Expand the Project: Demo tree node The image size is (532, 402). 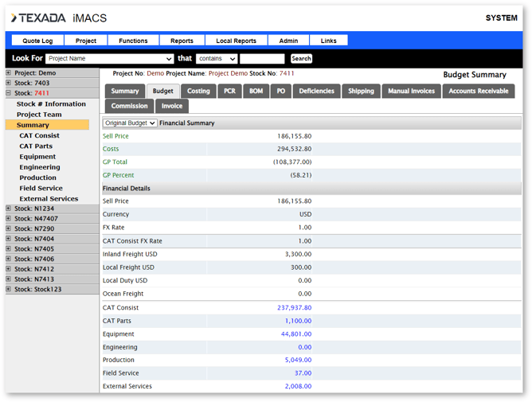point(9,72)
